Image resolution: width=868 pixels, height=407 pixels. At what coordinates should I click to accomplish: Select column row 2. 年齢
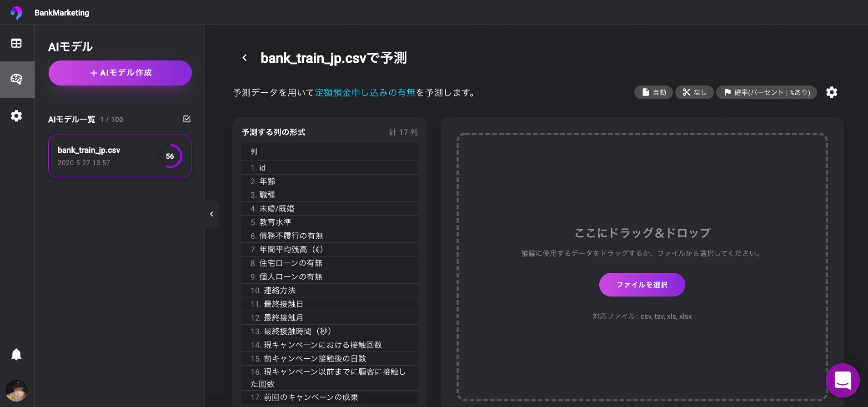pyautogui.click(x=330, y=181)
